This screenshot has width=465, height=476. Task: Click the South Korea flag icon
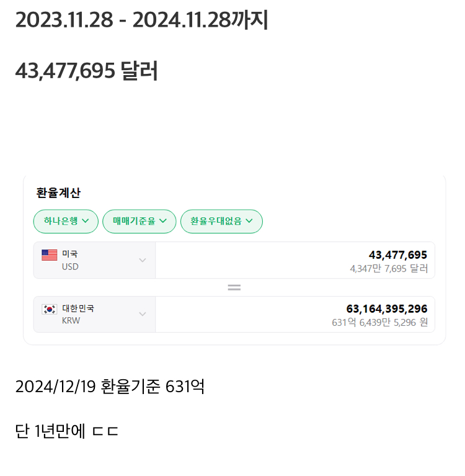tap(50, 309)
